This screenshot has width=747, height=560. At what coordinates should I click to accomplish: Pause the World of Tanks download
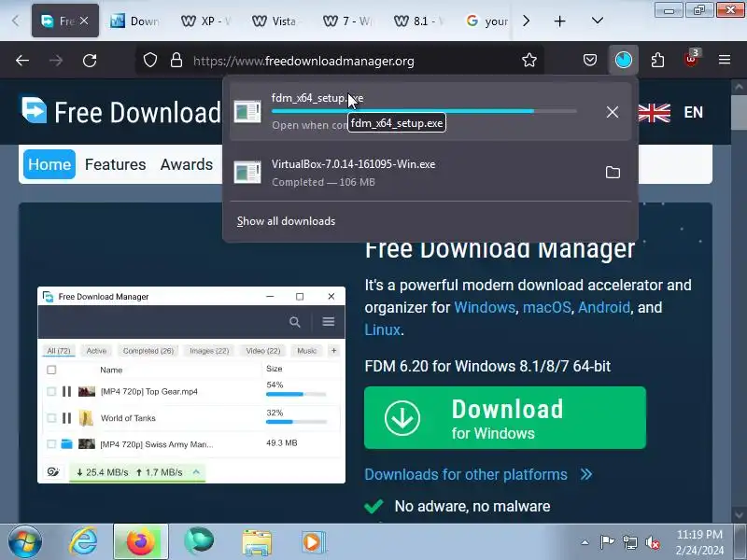[x=66, y=418]
